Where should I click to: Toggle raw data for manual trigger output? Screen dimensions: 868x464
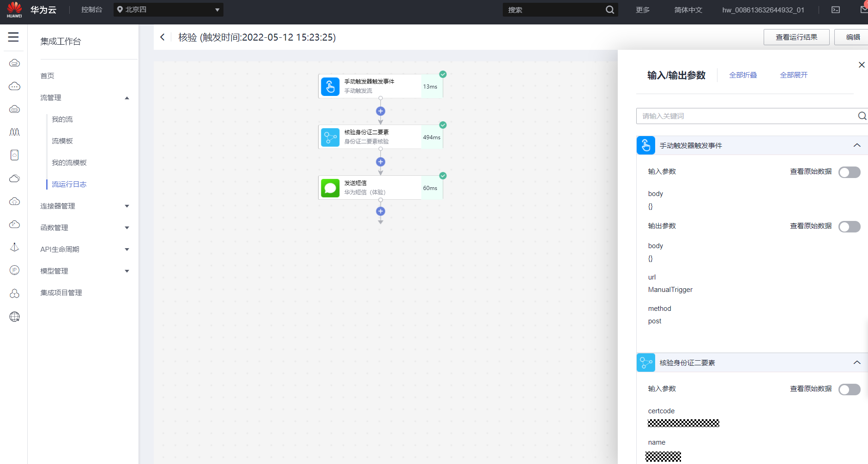click(850, 227)
